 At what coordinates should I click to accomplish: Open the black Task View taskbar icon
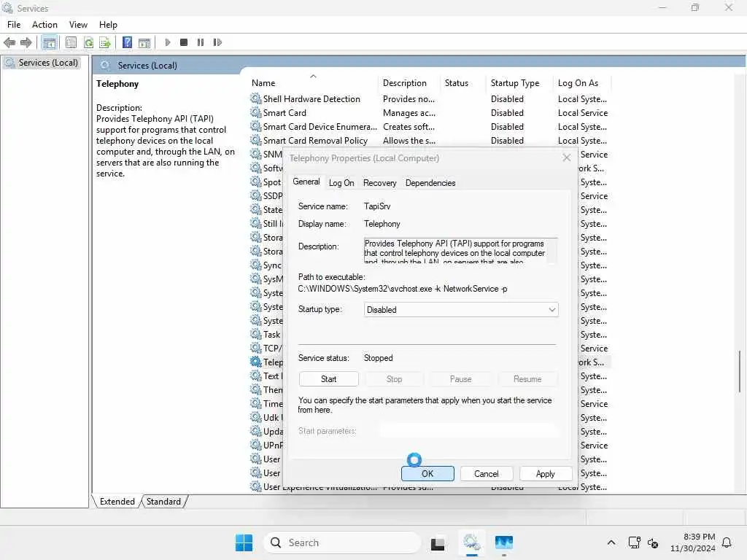438,542
